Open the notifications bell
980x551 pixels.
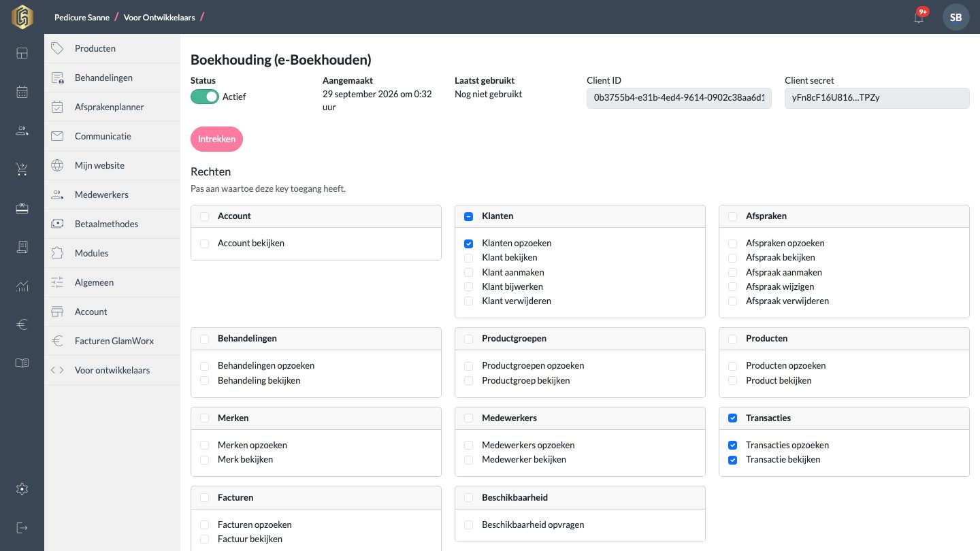919,18
